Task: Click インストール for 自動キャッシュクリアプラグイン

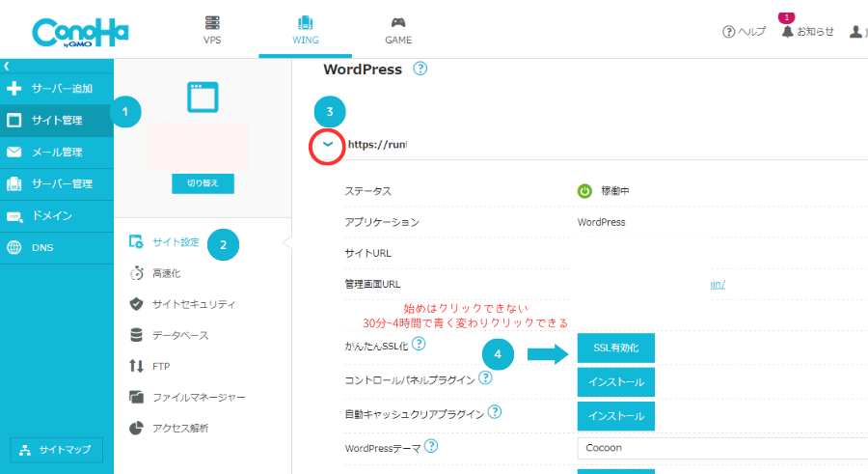Action: tap(615, 416)
